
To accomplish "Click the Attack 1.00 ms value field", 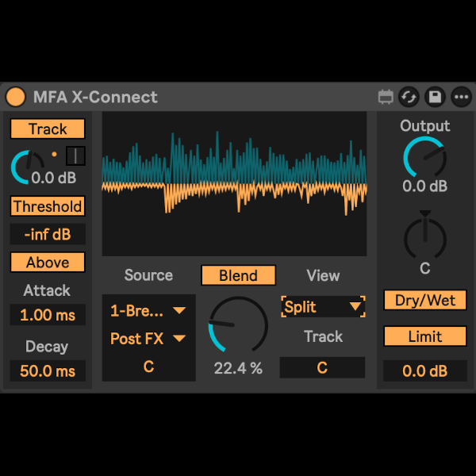I will coord(48,315).
